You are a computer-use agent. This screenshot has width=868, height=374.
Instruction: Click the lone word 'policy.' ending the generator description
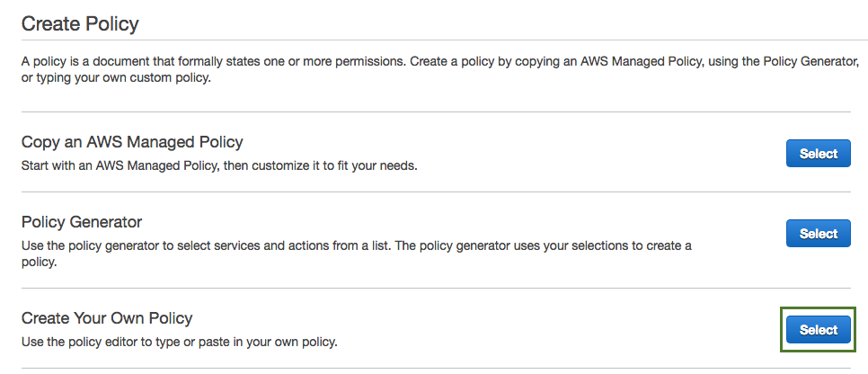point(39,263)
